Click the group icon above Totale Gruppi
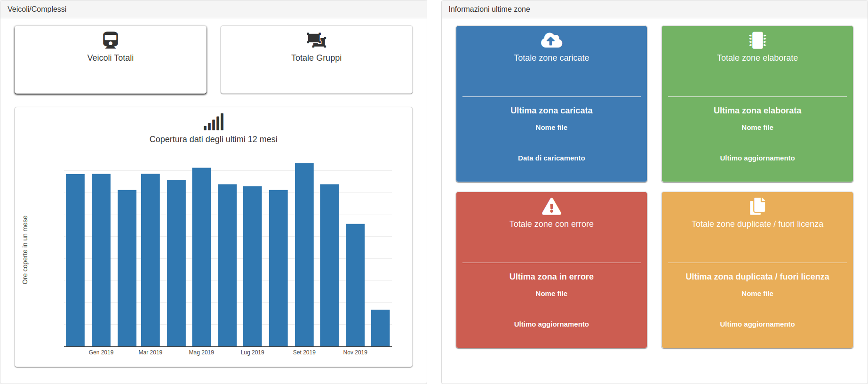This screenshot has height=384, width=868. click(316, 40)
